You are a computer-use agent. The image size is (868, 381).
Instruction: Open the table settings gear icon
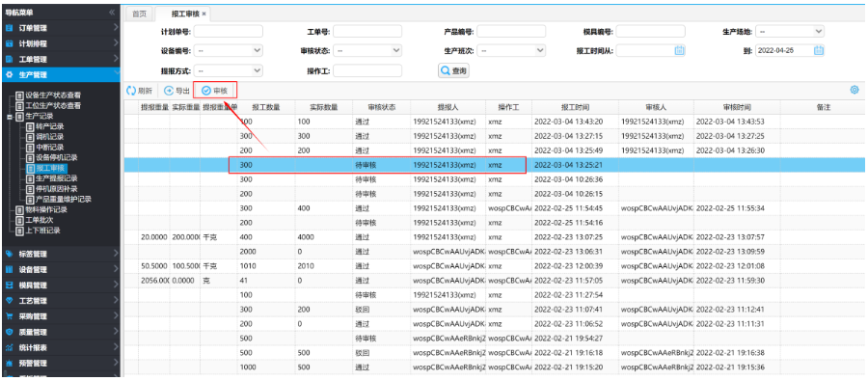click(854, 90)
